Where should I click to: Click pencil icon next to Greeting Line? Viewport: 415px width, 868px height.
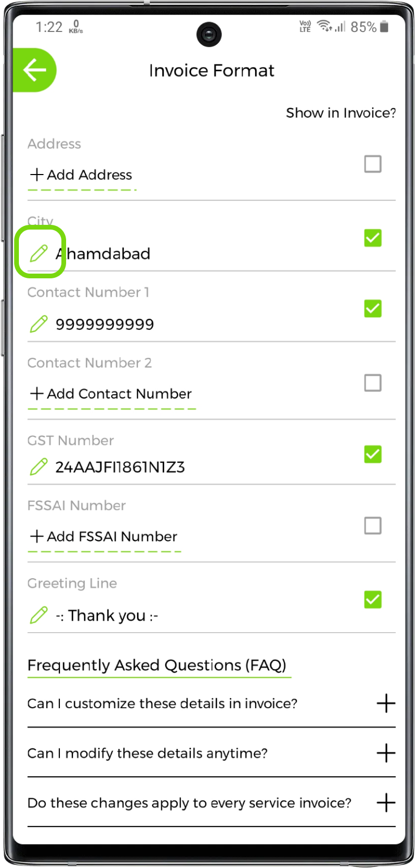[x=39, y=615]
